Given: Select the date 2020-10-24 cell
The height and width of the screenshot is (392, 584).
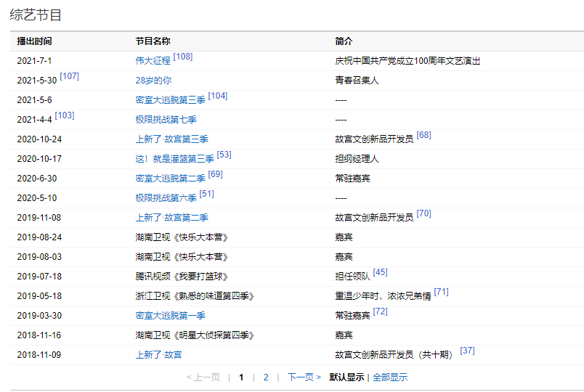Looking at the screenshot, I should 39,139.
